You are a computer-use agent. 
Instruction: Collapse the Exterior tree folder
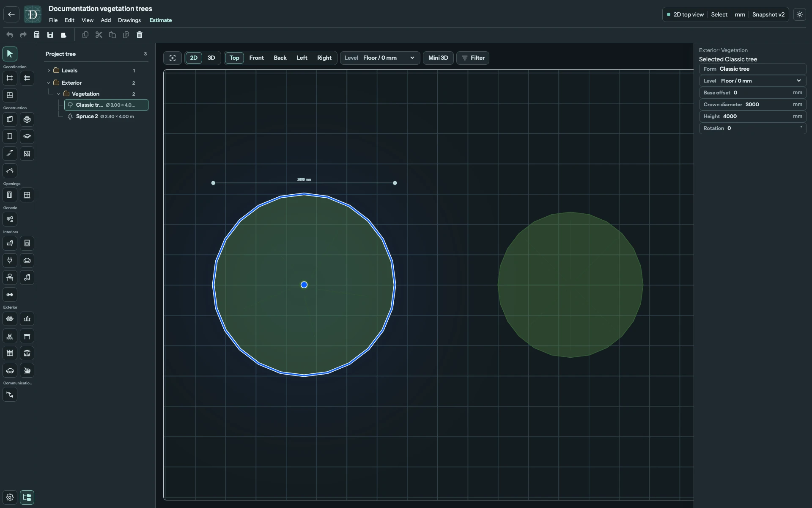[49, 83]
